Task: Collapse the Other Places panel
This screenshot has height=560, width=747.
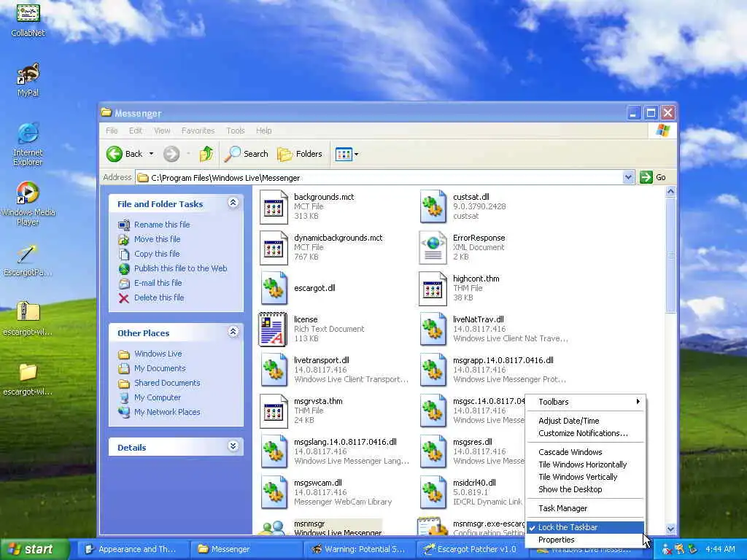Action: (233, 332)
